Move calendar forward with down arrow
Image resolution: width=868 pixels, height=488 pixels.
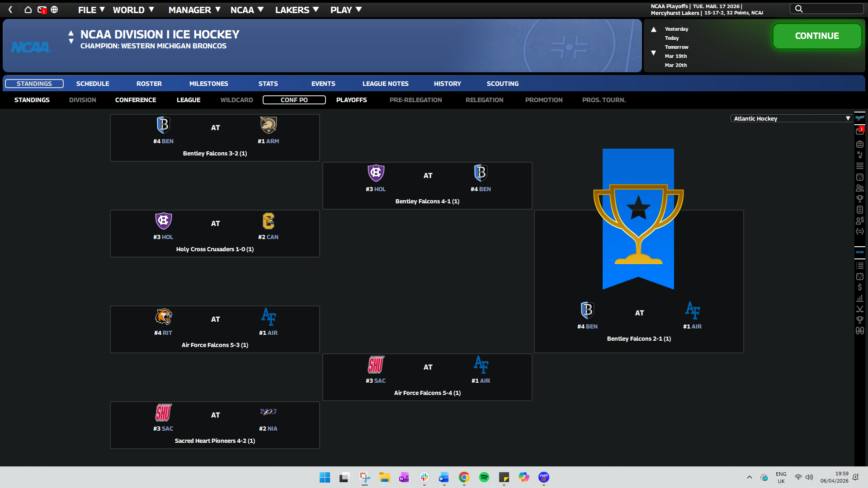pos(654,53)
